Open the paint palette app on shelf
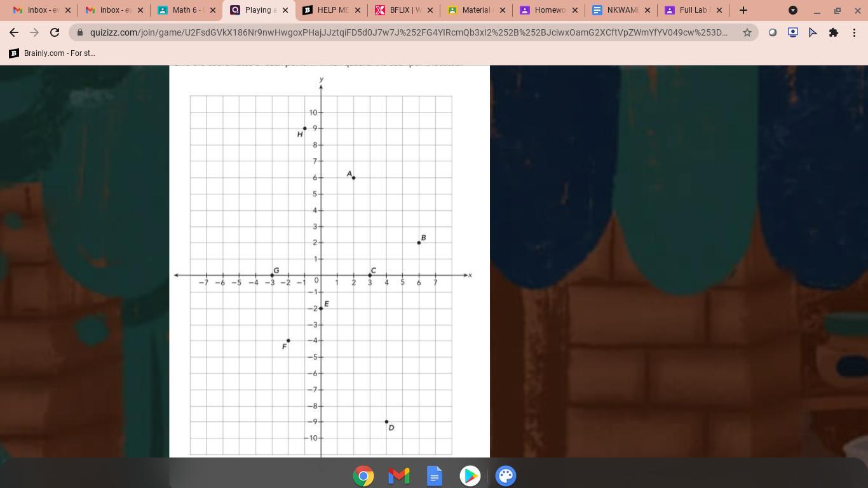 coord(506,476)
